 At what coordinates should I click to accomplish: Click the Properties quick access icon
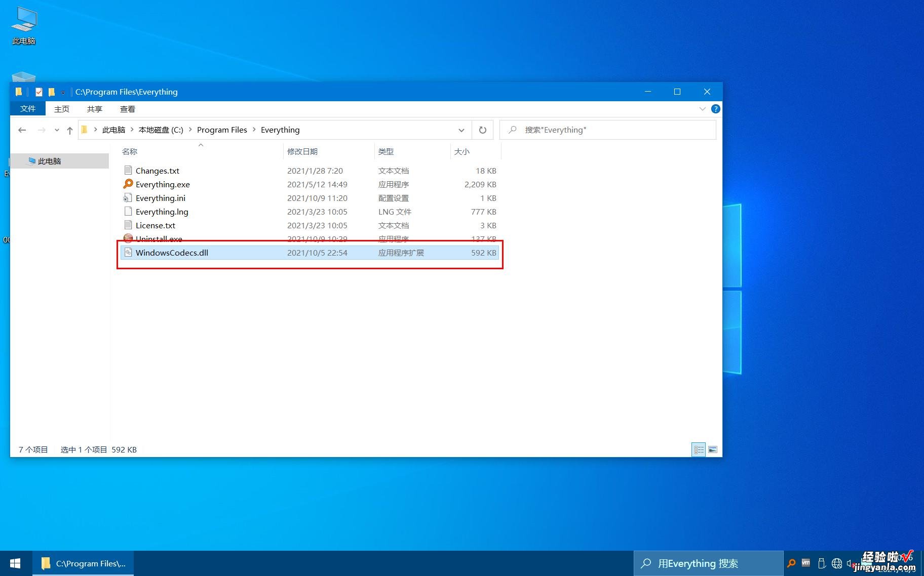click(39, 92)
